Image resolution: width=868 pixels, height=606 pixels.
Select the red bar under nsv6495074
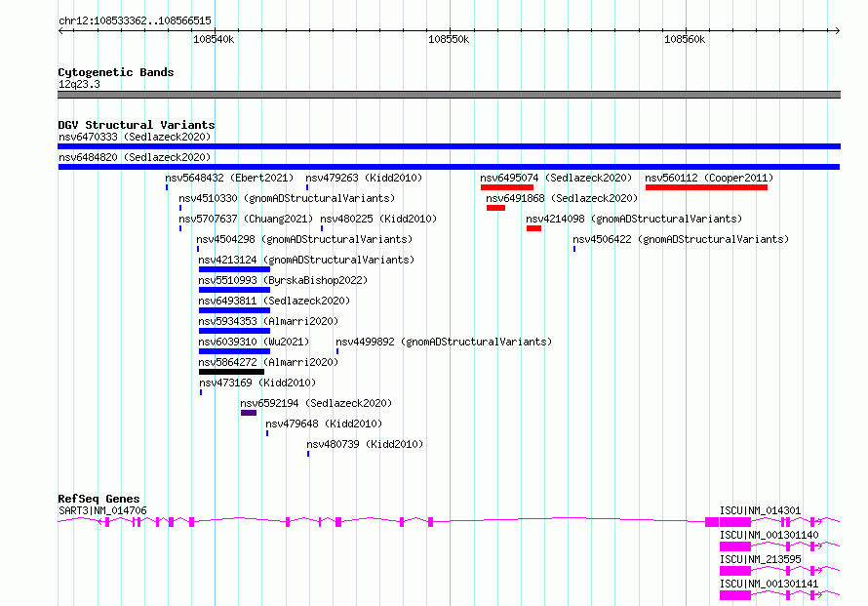coord(507,187)
